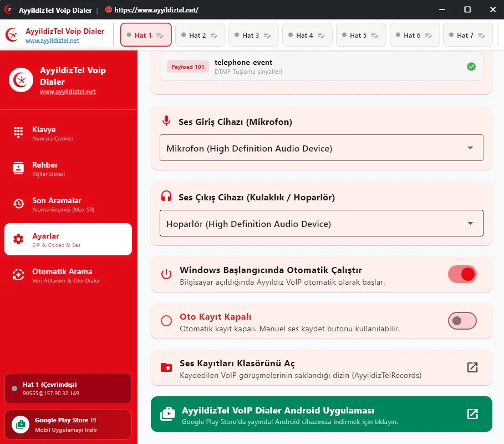This screenshot has height=444, width=504.
Task: Click external-link icon on Ses Kayıtları row
Action: (472, 367)
